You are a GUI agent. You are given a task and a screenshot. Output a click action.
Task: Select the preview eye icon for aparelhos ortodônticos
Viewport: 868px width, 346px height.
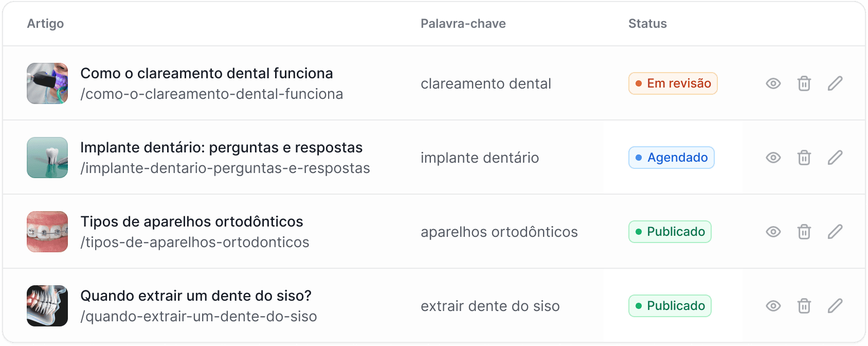(x=773, y=232)
